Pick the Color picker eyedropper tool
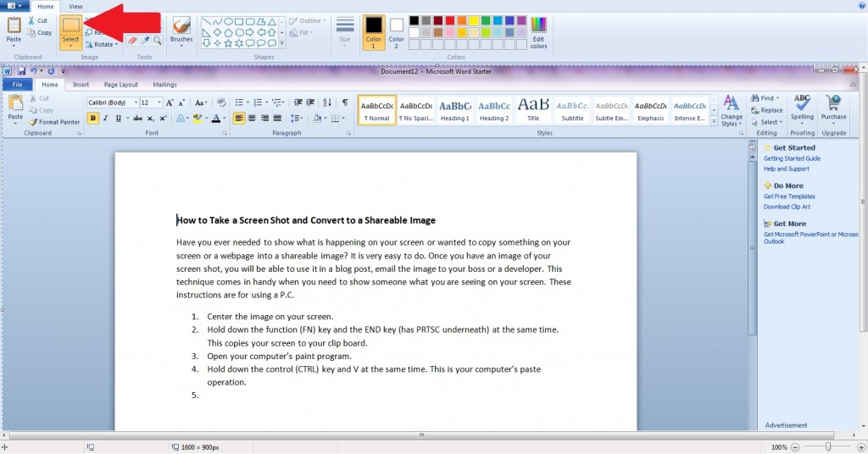 [145, 41]
